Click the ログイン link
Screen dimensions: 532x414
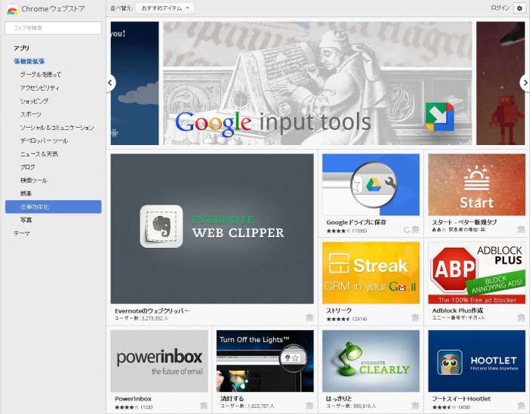click(500, 8)
